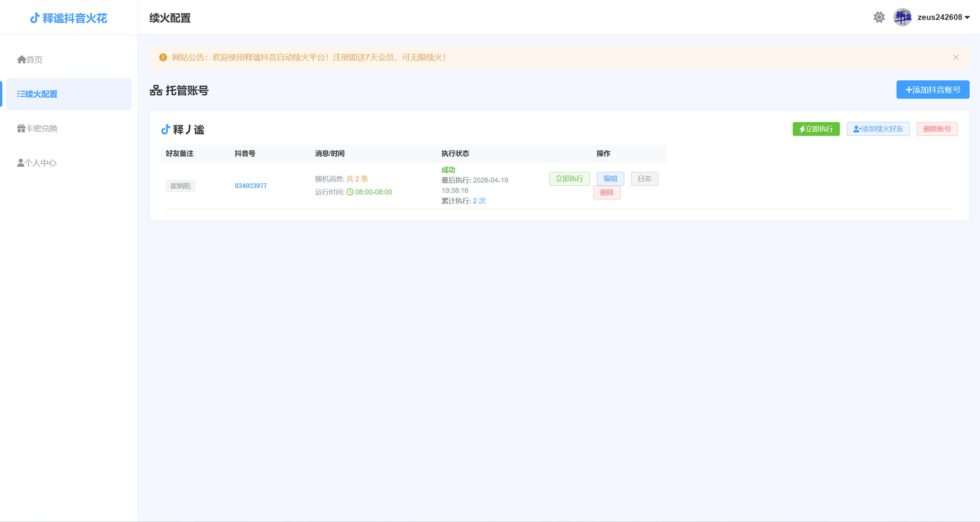Viewport: 980px width, 522px height.
Task: Click the 立即执行 button in the 崔炳乾 row
Action: pyautogui.click(x=569, y=179)
